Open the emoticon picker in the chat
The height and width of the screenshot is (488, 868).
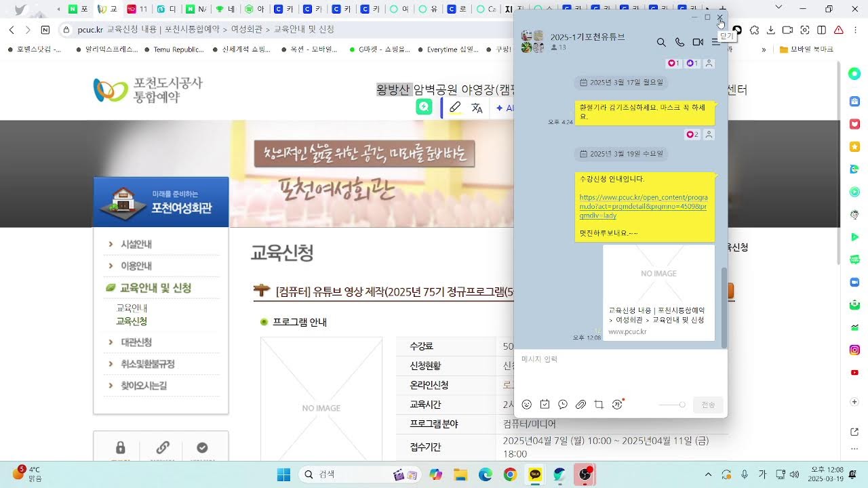click(x=527, y=405)
